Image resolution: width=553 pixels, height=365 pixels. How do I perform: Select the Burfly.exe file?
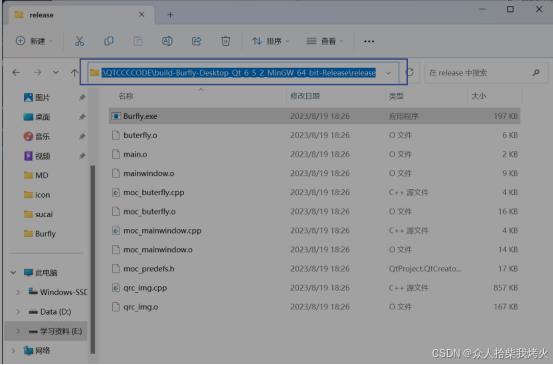point(315,116)
